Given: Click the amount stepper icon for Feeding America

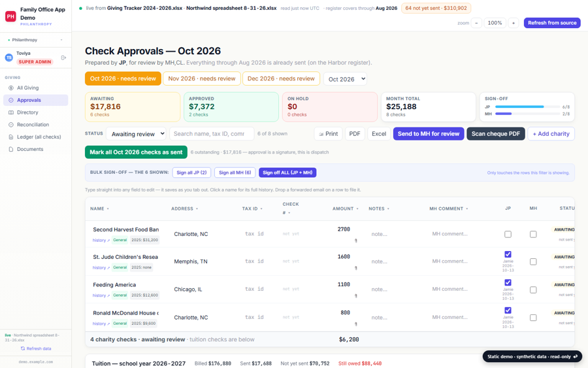Looking at the screenshot, I should (356, 295).
